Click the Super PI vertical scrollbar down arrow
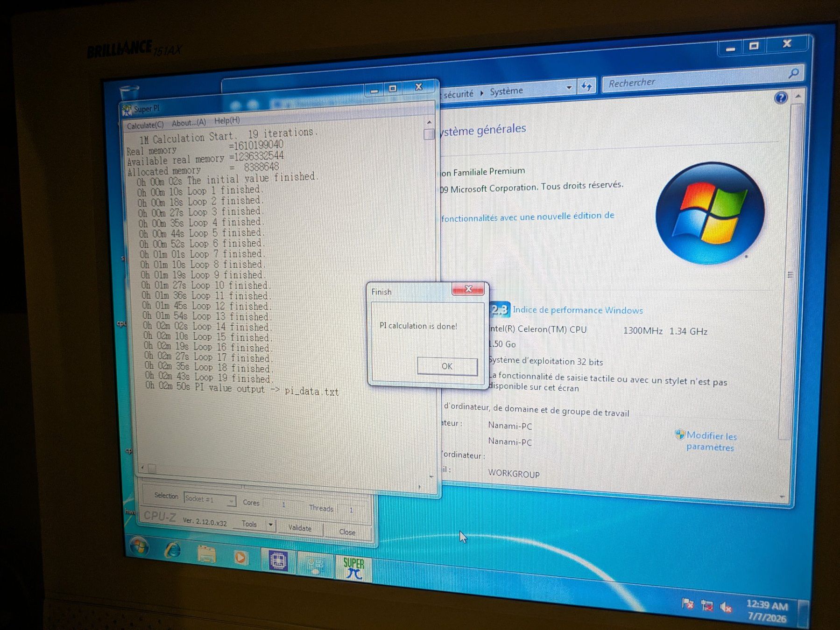The image size is (840, 630). click(431, 477)
